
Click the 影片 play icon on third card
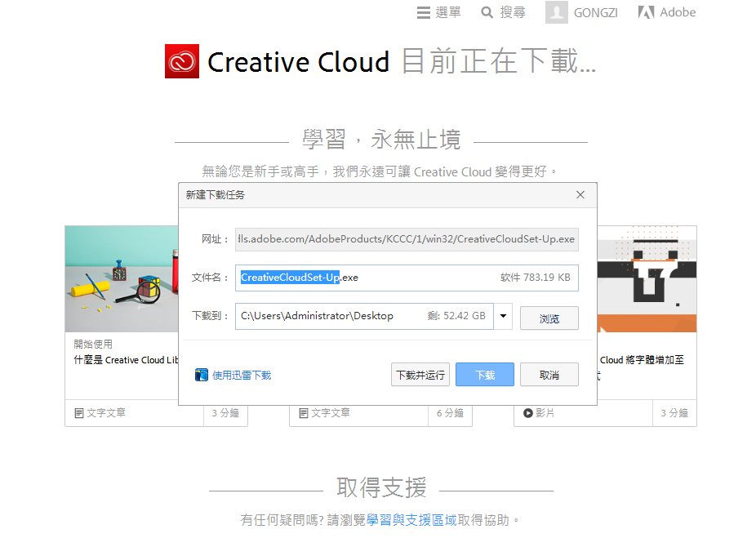[528, 414]
